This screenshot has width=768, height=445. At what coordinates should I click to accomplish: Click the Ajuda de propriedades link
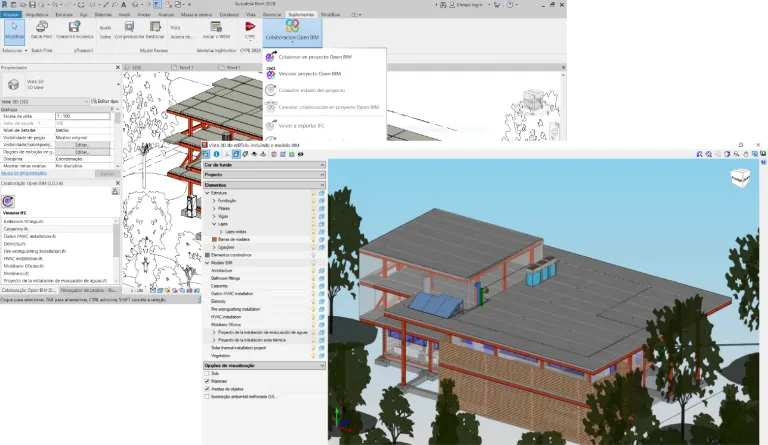(x=24, y=173)
